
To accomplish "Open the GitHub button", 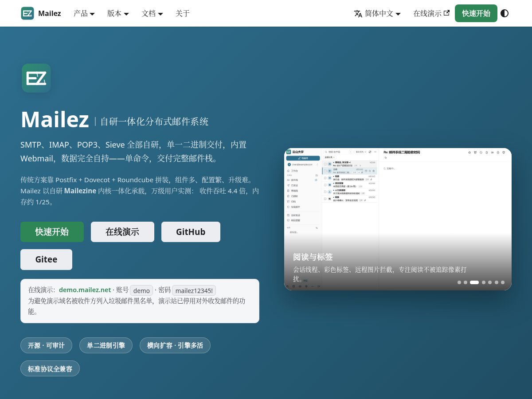I will (191, 232).
